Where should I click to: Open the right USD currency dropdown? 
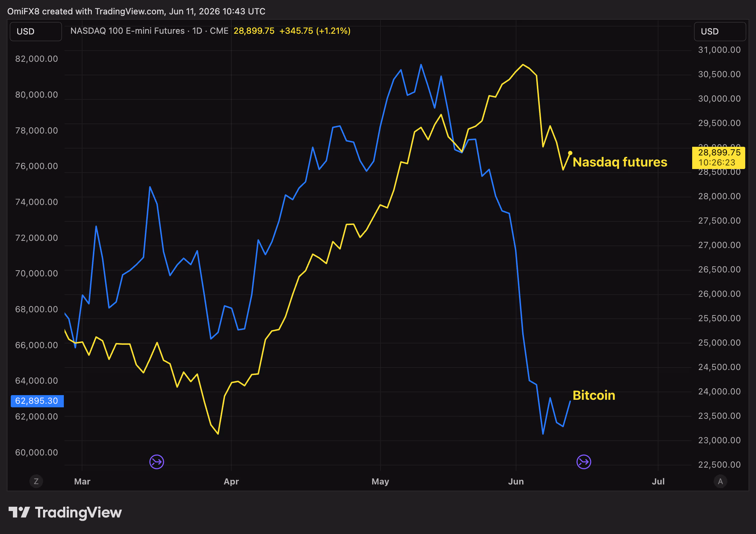[x=720, y=32]
